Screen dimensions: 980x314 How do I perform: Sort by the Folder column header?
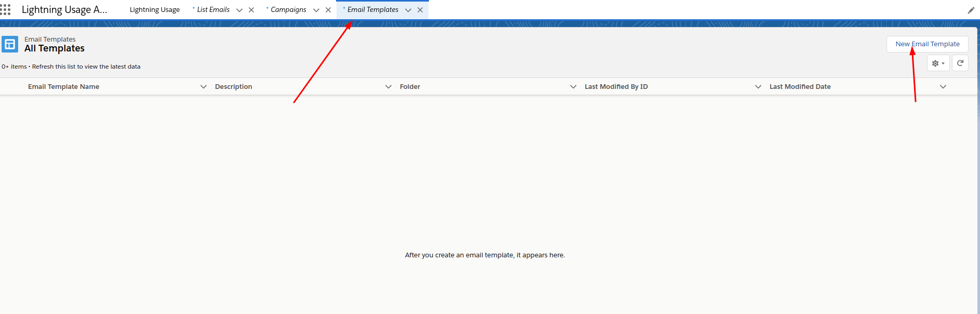pos(410,87)
